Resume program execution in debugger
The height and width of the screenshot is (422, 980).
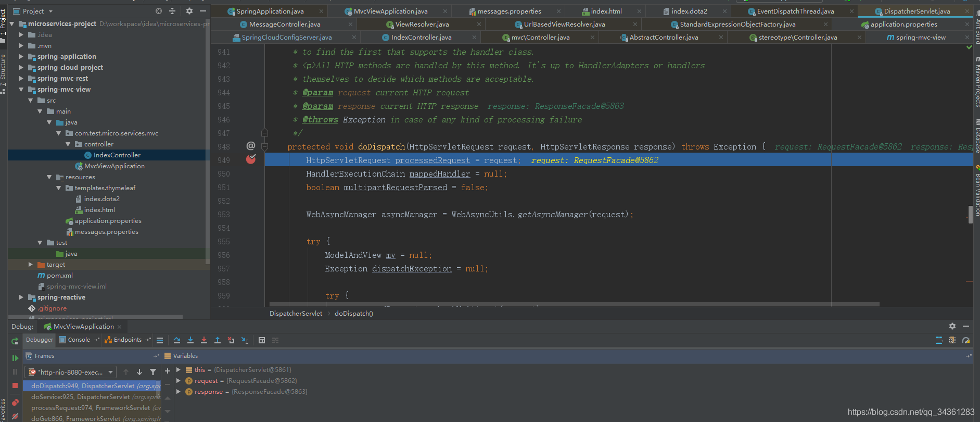tap(15, 358)
